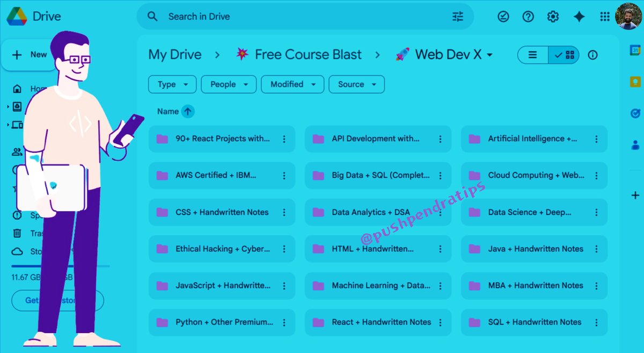
Task: Open the offline ready status icon
Action: point(503,17)
